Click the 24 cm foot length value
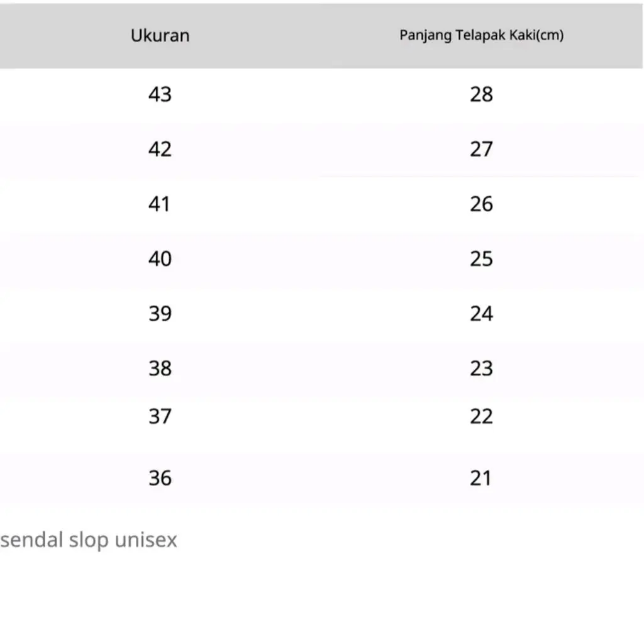This screenshot has width=644, height=644. (481, 313)
